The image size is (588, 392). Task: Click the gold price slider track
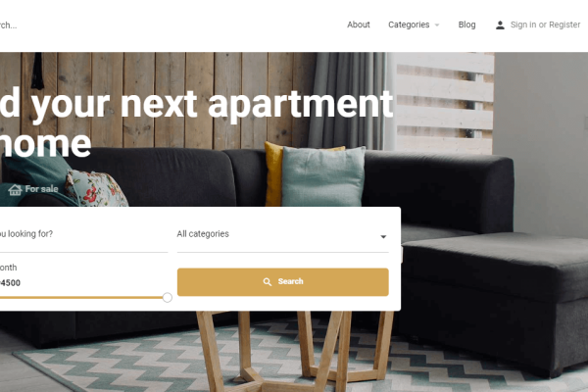81,298
